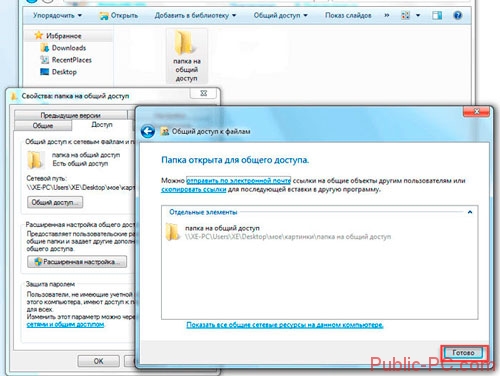Viewport: 500px width, 376px height.
Task: Switch to the Общие tab
Action: [43, 126]
